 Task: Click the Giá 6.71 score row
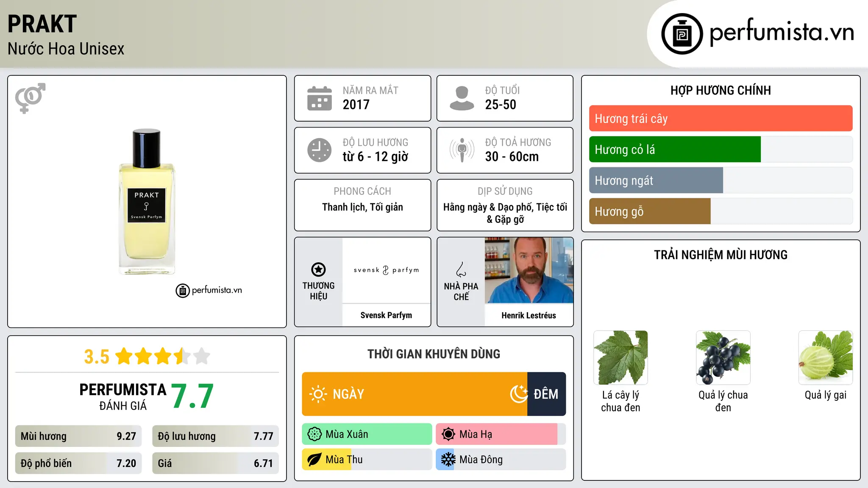(x=215, y=463)
